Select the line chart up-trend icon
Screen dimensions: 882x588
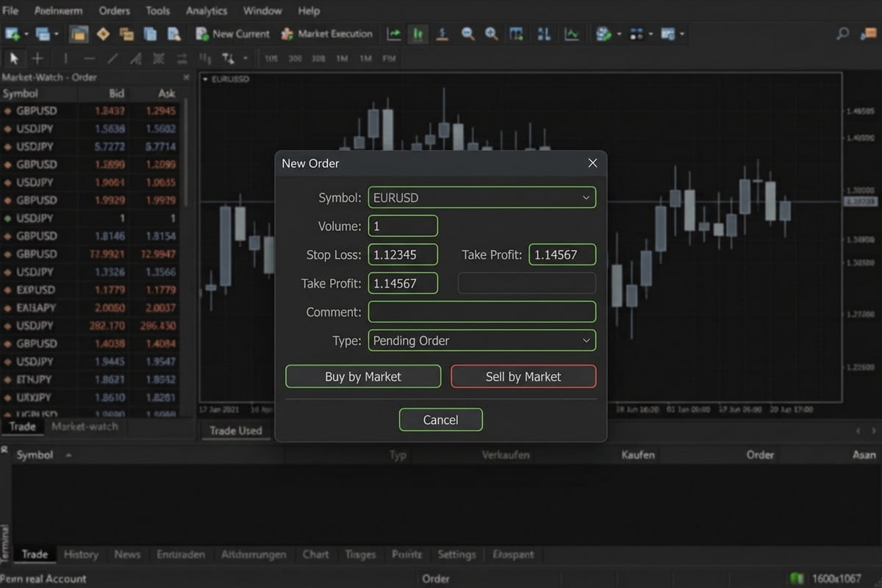pos(395,34)
